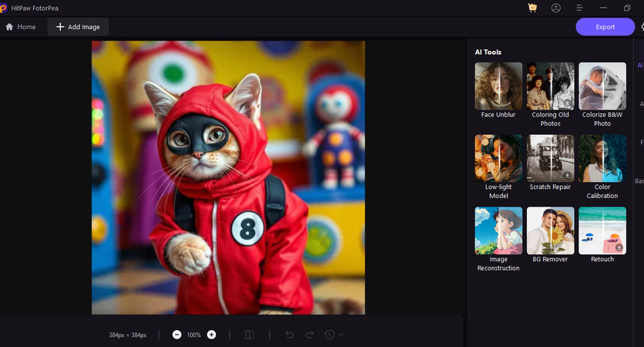Select the Scratch Repair thumbnail

tap(550, 158)
